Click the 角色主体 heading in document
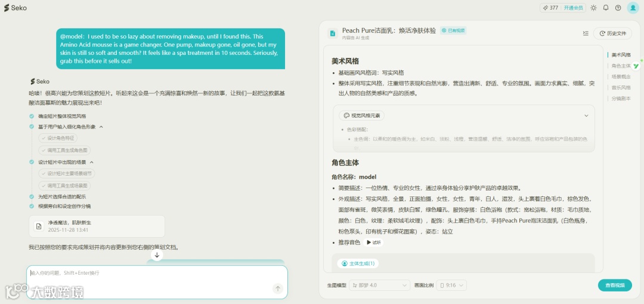The height and width of the screenshot is (304, 644). pyautogui.click(x=345, y=162)
